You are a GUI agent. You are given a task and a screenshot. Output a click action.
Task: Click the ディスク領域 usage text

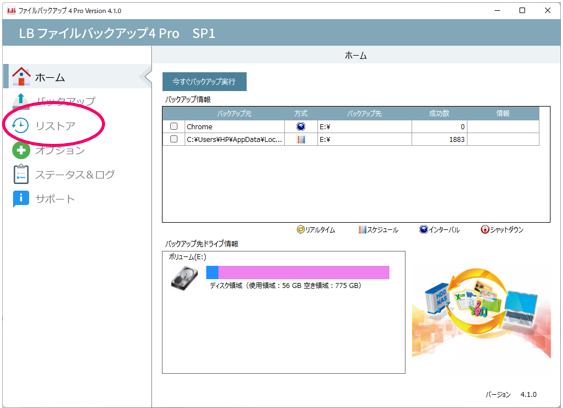tap(285, 286)
